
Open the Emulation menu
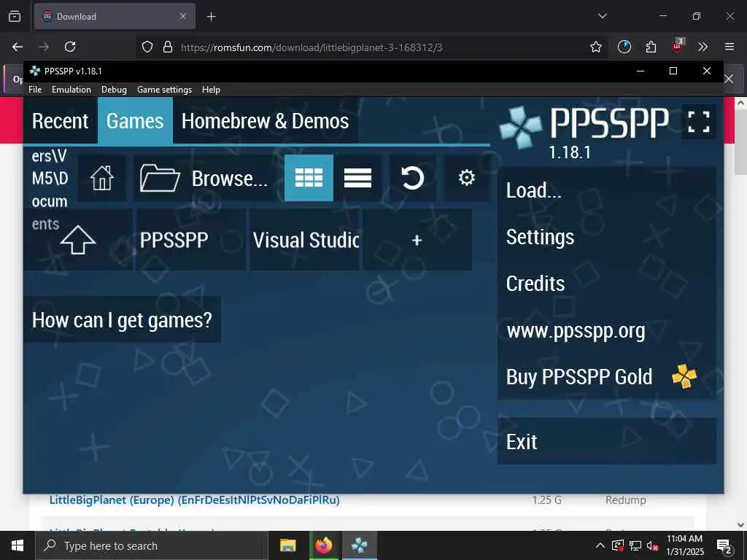pyautogui.click(x=71, y=90)
